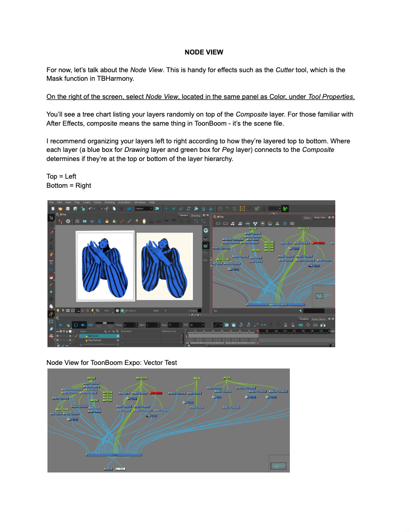This screenshot has height=532, width=409.
Task: Select the Brush tool
Action: point(52,232)
